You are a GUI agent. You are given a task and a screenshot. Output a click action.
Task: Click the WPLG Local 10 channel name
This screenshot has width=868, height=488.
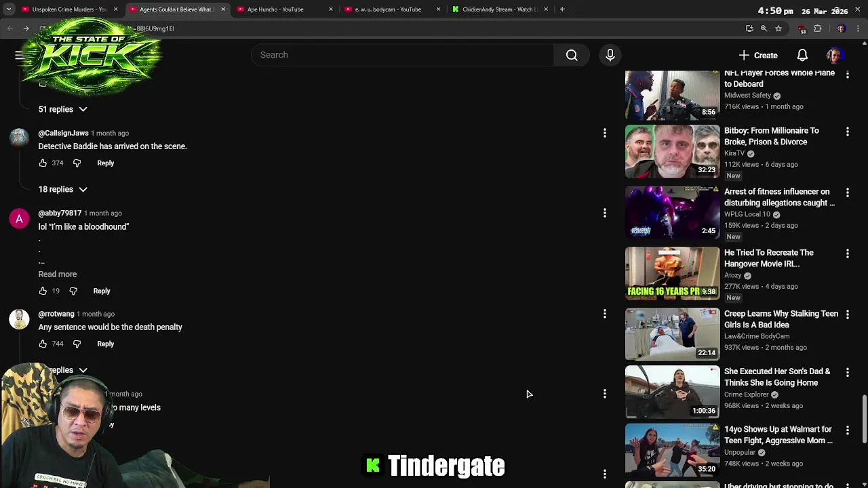pyautogui.click(x=747, y=214)
